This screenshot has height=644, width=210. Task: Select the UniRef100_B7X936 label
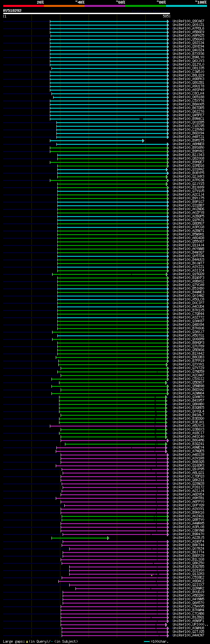(188, 54)
